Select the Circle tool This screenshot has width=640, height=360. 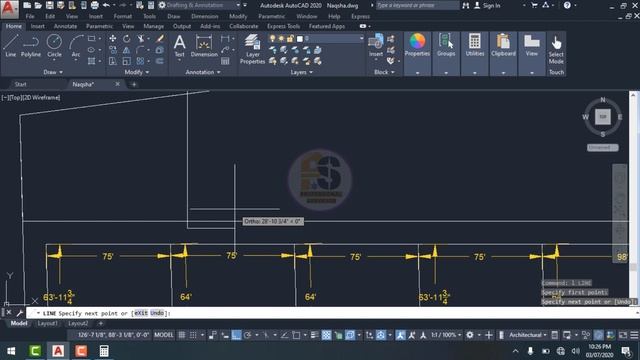click(x=54, y=46)
